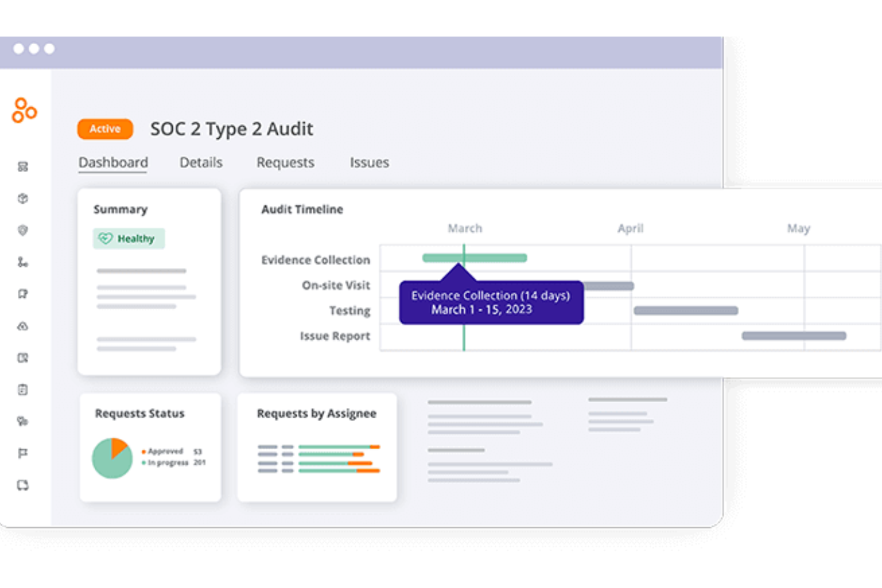The width and height of the screenshot is (882, 588).
Task: Open the app home via the orange circles logo
Action: point(23,110)
